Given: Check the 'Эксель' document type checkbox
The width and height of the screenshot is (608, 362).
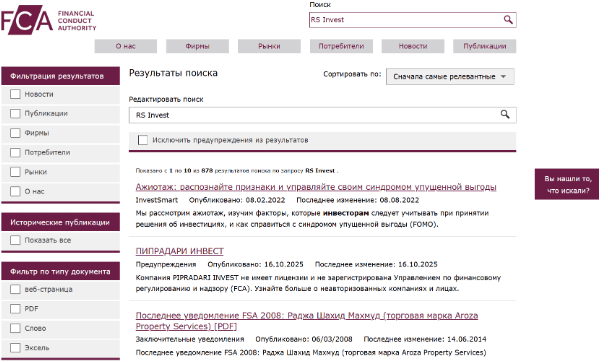Looking at the screenshot, I should coord(15,348).
